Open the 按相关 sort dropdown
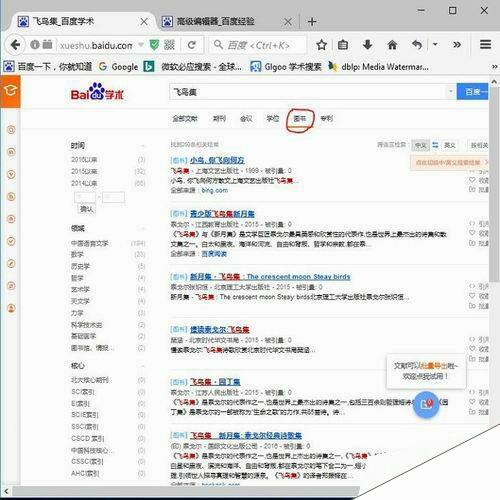 click(x=479, y=145)
